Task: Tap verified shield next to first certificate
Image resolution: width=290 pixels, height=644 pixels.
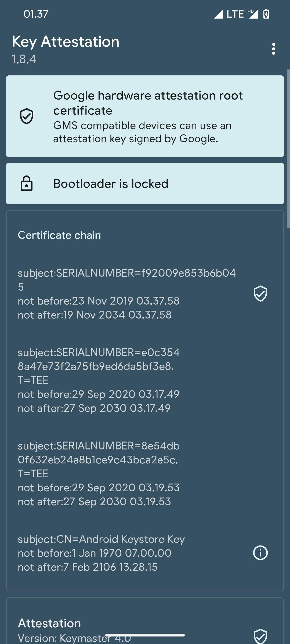Action: (260, 294)
